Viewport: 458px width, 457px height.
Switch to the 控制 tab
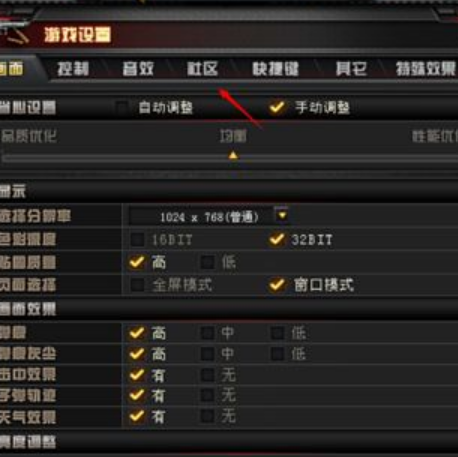[x=73, y=69]
